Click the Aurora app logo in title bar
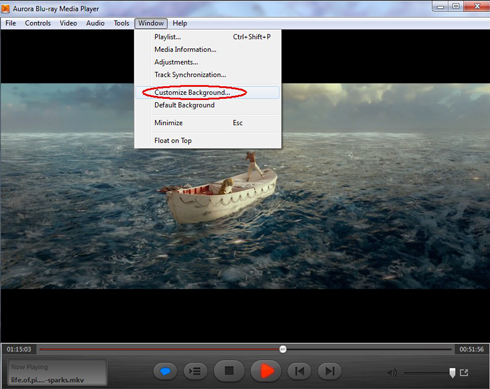This screenshot has width=490, height=389. pos(6,8)
